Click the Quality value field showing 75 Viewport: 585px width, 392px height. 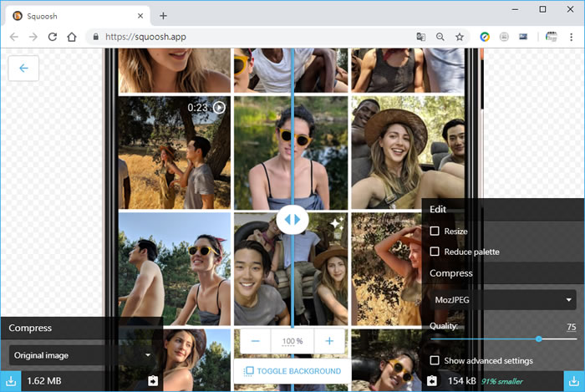click(571, 327)
